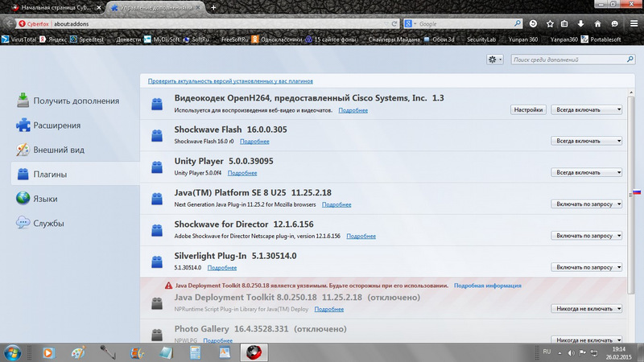Open activation dropdown for Java(TM) Platform SE 8
The image size is (644, 362).
(587, 204)
